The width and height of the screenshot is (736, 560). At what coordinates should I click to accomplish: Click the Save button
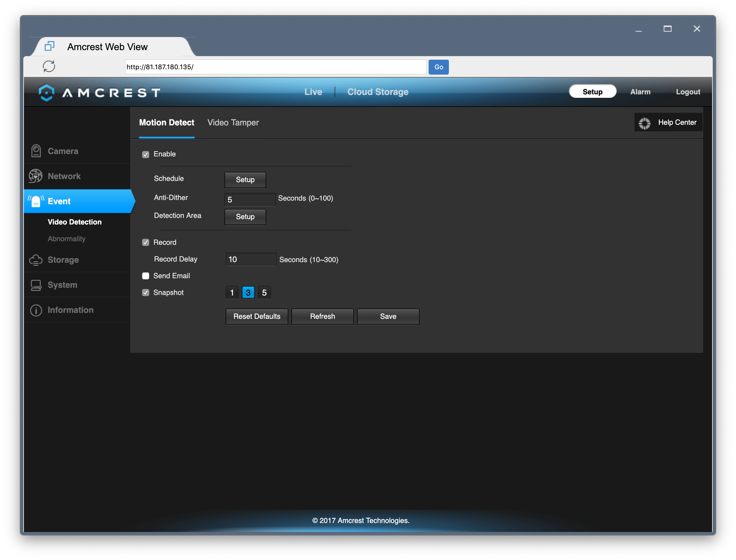point(387,316)
